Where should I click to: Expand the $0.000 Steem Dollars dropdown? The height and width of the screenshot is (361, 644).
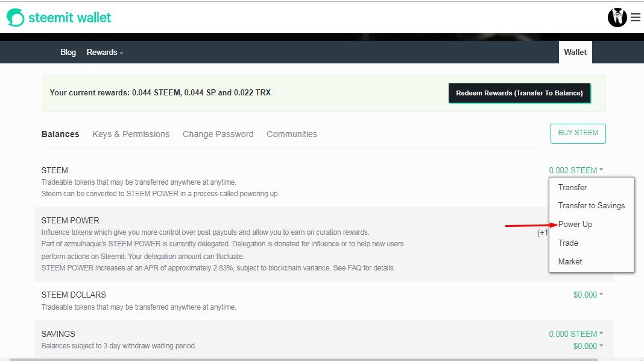[x=588, y=295]
